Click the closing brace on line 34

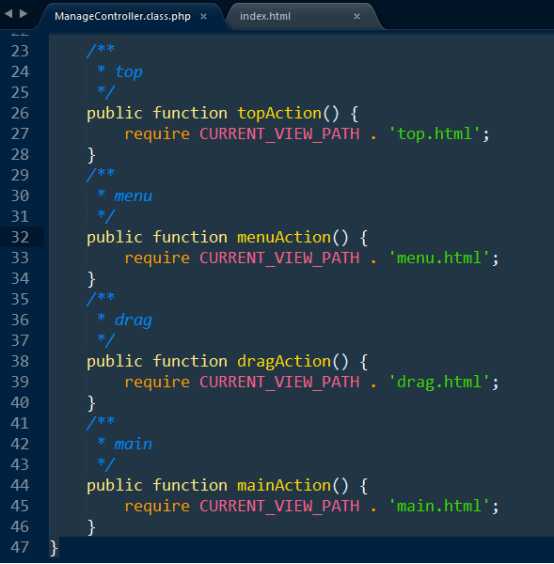(92, 279)
